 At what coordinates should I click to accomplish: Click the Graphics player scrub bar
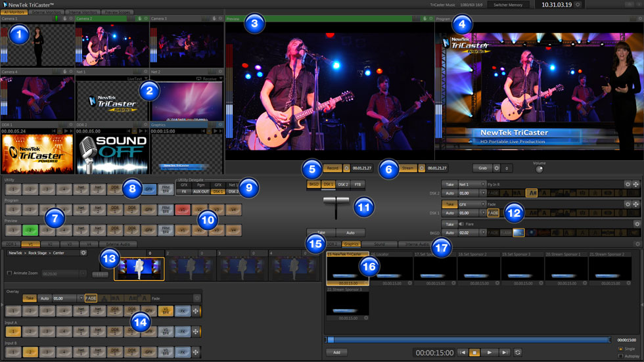pos(468,340)
